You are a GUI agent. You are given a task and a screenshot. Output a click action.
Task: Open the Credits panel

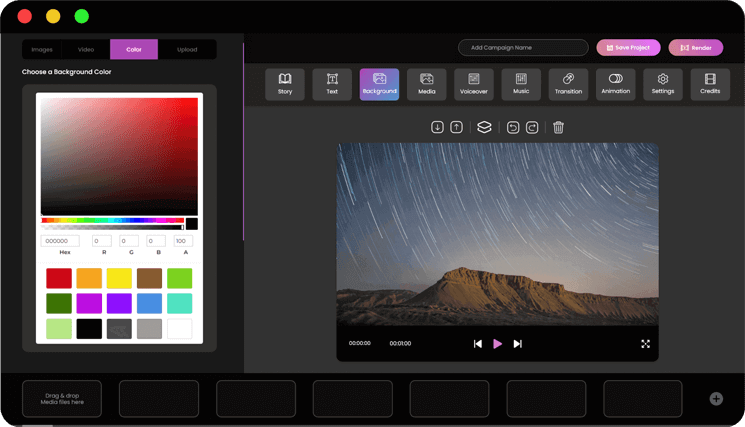click(710, 84)
